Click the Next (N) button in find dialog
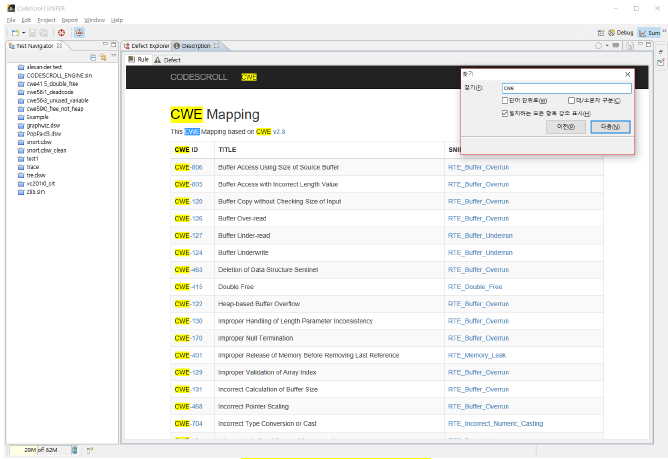The height and width of the screenshot is (459, 668). 610,127
